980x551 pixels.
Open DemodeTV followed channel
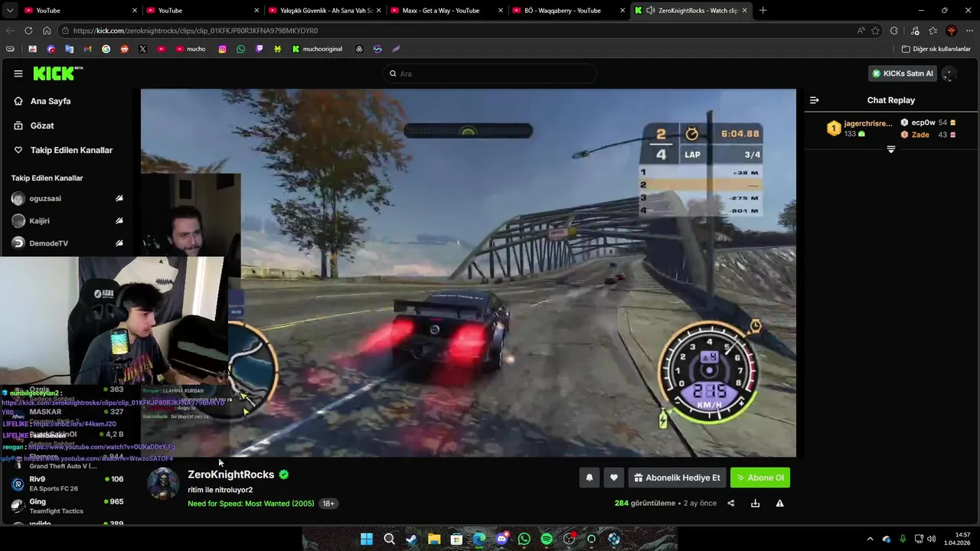[x=47, y=243]
